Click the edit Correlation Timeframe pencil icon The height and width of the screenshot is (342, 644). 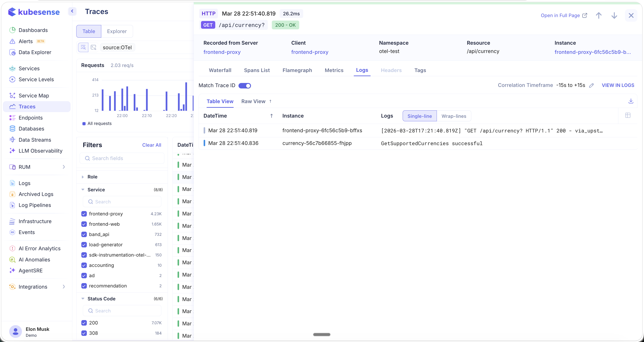click(591, 86)
